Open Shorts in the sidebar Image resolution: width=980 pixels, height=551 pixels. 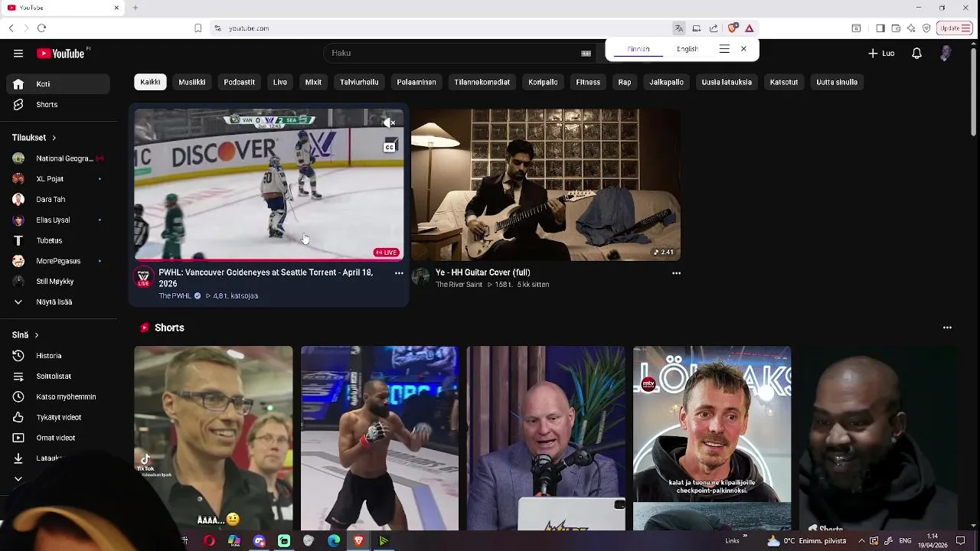click(x=58, y=105)
